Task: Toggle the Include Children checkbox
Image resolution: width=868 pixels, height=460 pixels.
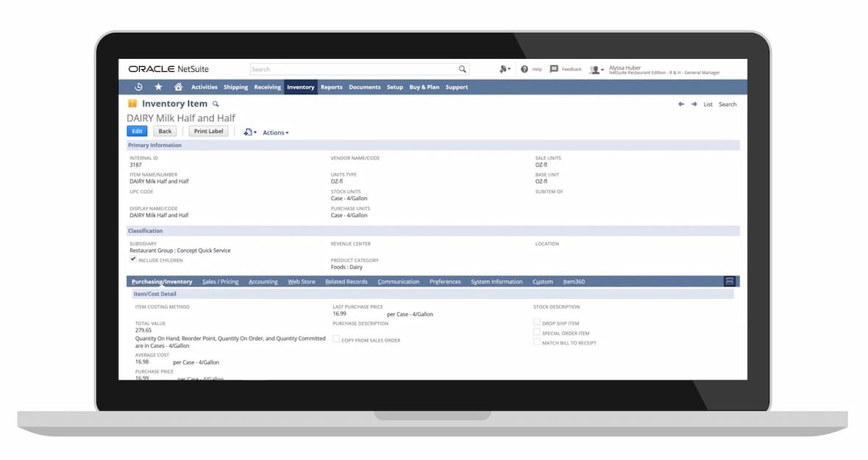Action: (x=133, y=259)
